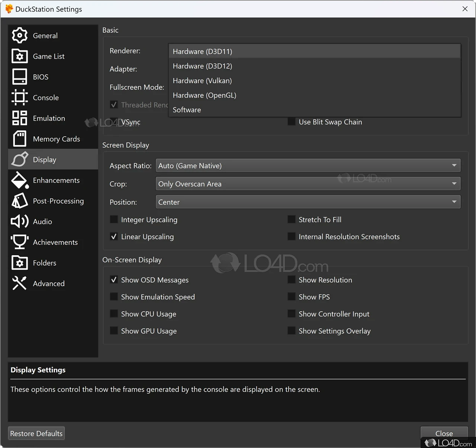Enable Show CPU Usage checkbox
The image size is (476, 448).
(114, 314)
